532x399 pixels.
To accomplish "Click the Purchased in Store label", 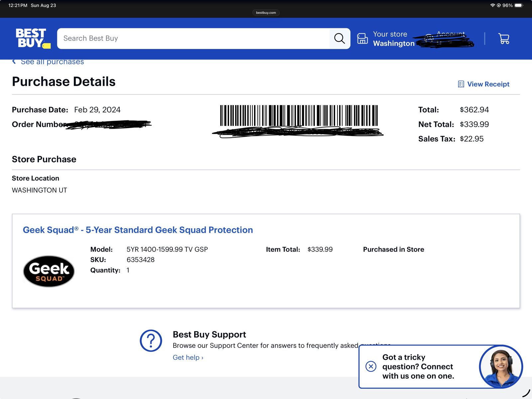I will coord(393,249).
